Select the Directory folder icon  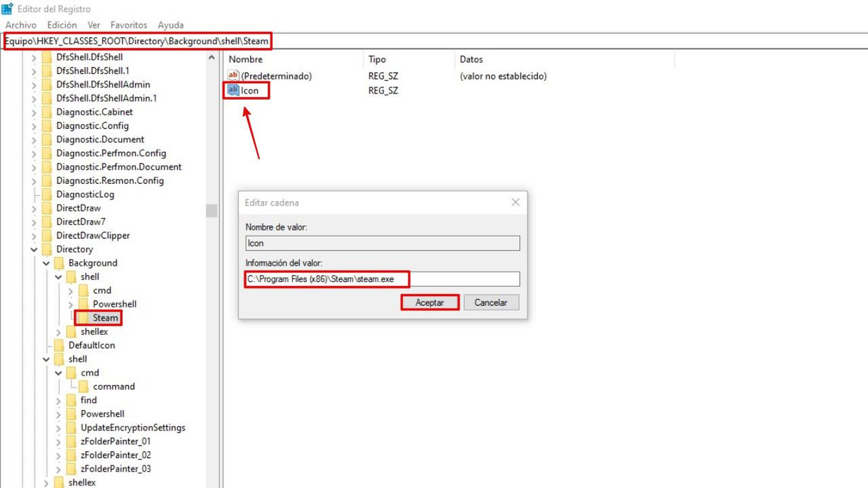pyautogui.click(x=47, y=249)
